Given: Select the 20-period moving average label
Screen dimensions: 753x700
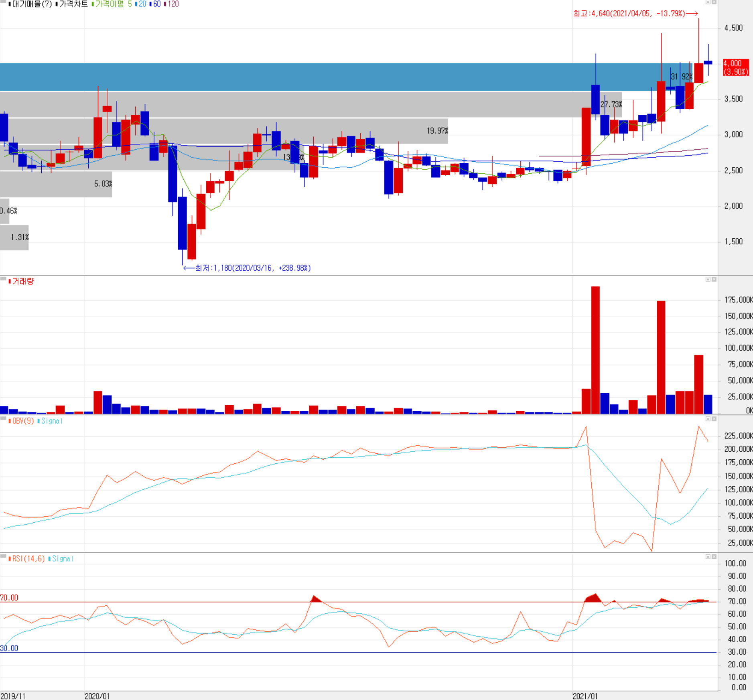Looking at the screenshot, I should pos(142,4).
